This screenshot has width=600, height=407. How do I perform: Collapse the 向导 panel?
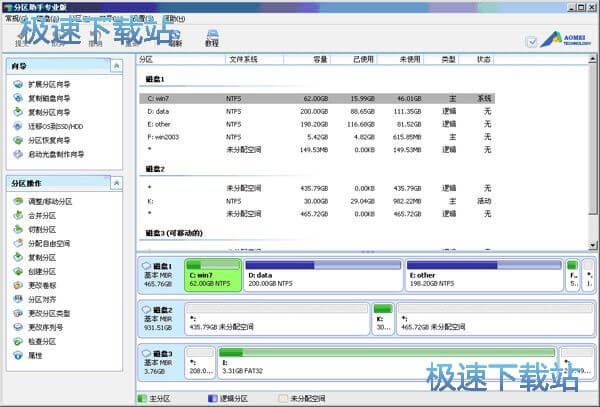pyautogui.click(x=116, y=66)
